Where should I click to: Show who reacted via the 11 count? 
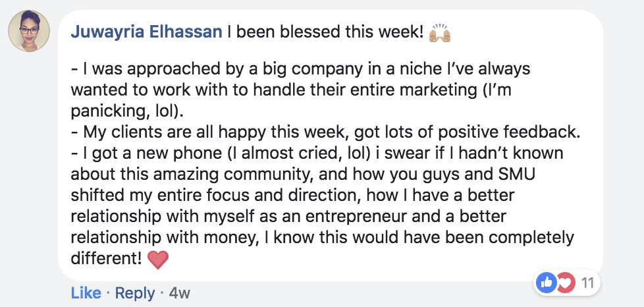pos(588,284)
